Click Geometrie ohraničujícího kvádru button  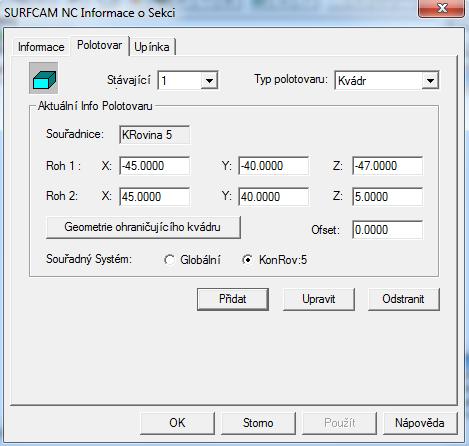coord(143,227)
